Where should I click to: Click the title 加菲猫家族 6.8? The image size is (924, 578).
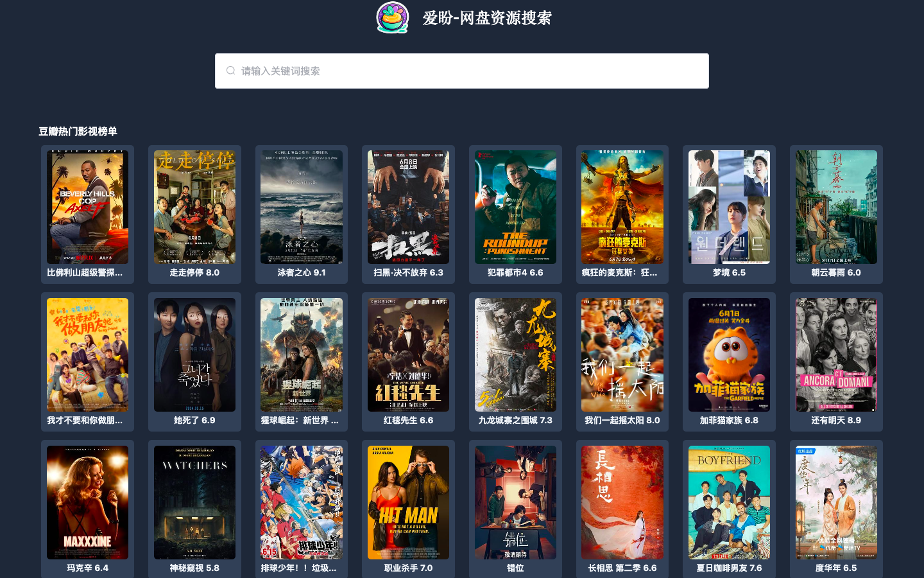(x=729, y=420)
